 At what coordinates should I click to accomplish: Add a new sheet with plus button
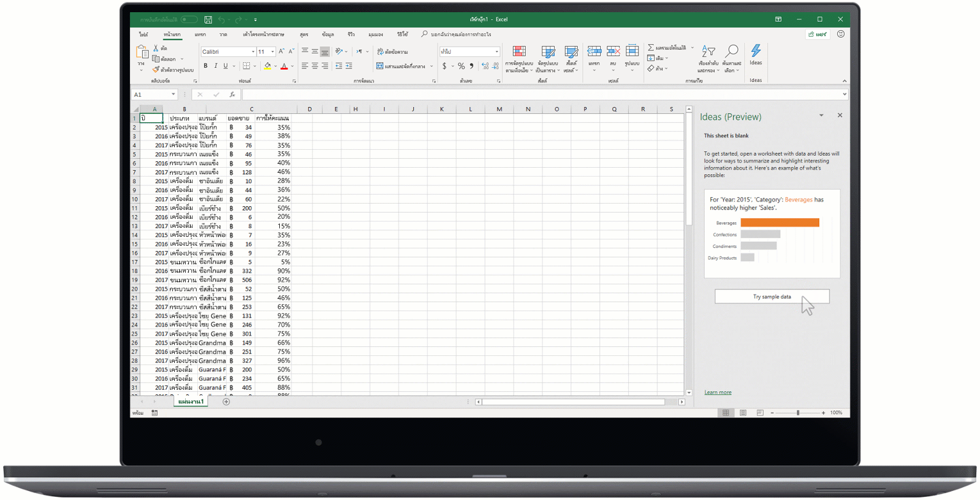[x=225, y=401]
